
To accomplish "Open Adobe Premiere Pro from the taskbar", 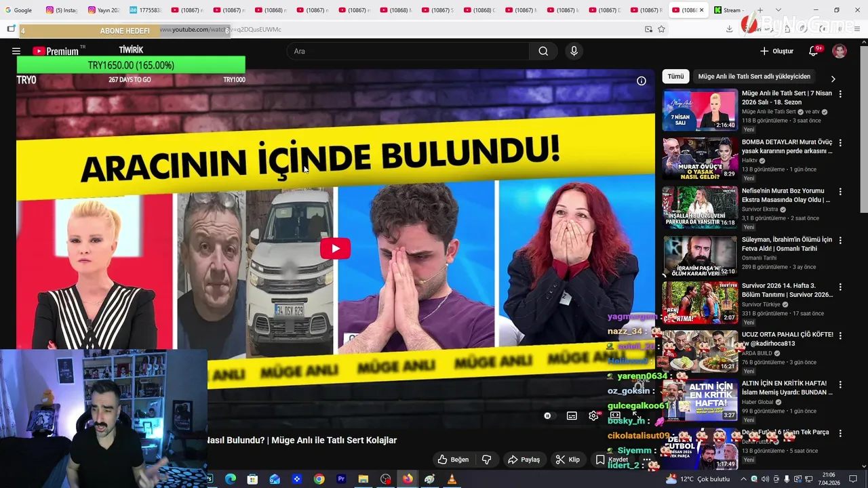I will tap(341, 479).
